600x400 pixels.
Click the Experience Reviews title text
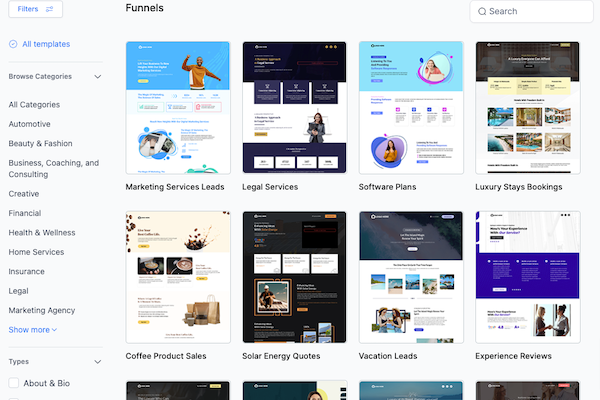pyautogui.click(x=513, y=356)
